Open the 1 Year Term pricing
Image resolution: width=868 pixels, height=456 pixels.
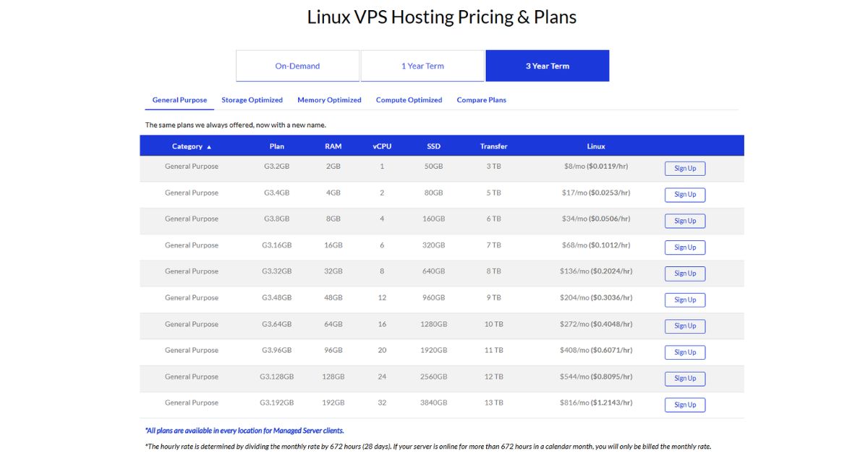tap(422, 65)
